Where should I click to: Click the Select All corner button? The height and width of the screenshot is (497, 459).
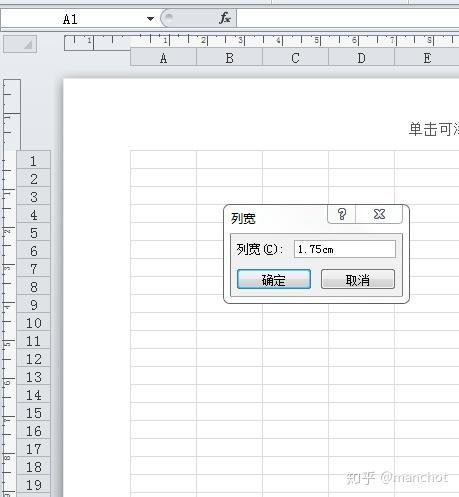20,44
